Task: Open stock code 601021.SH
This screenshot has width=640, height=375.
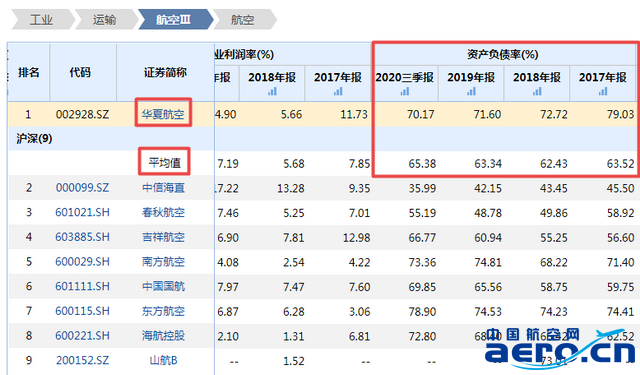Action: click(x=82, y=212)
